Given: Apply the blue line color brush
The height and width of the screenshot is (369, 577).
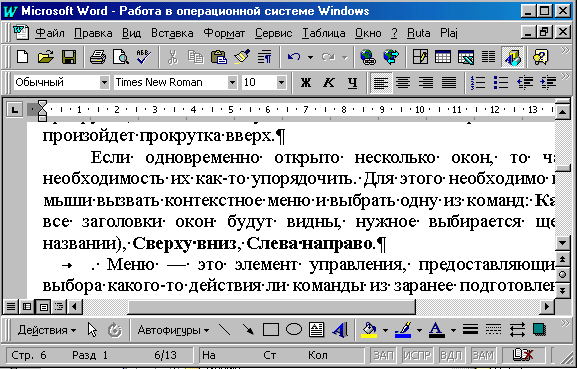Looking at the screenshot, I should (x=403, y=330).
